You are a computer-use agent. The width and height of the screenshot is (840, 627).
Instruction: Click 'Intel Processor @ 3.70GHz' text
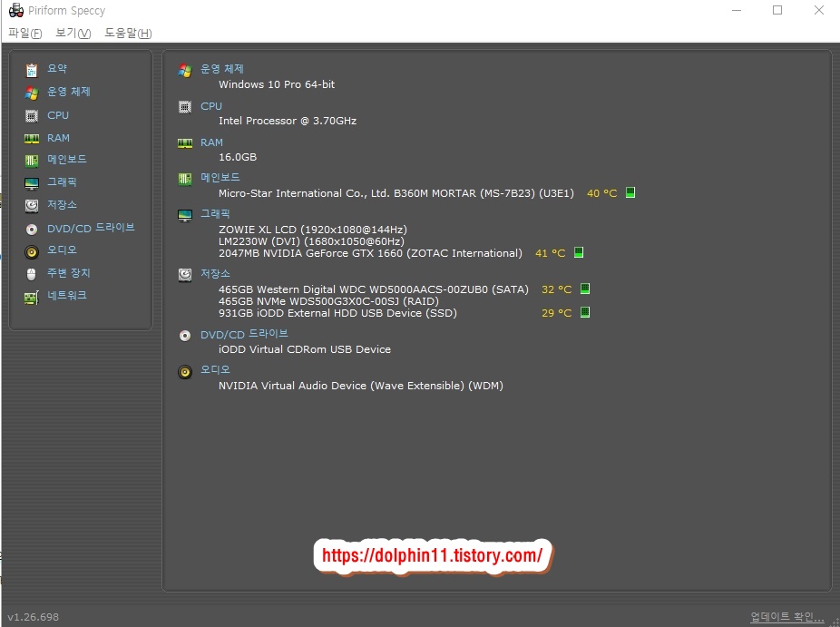(x=288, y=121)
